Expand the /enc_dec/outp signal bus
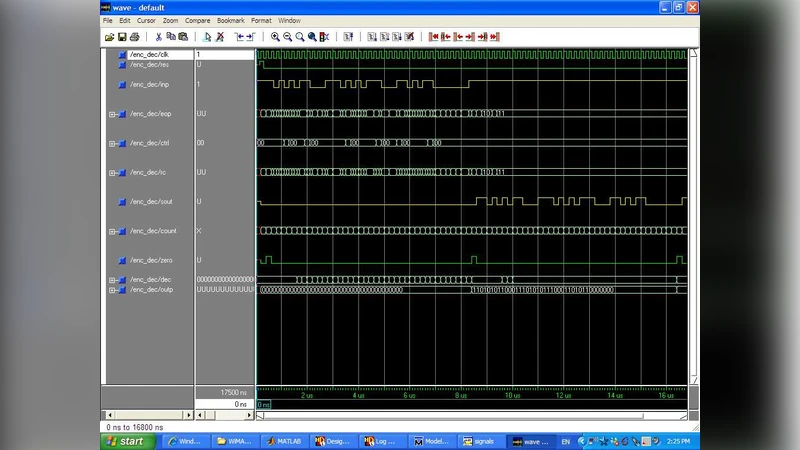The image size is (800, 450). (x=112, y=289)
